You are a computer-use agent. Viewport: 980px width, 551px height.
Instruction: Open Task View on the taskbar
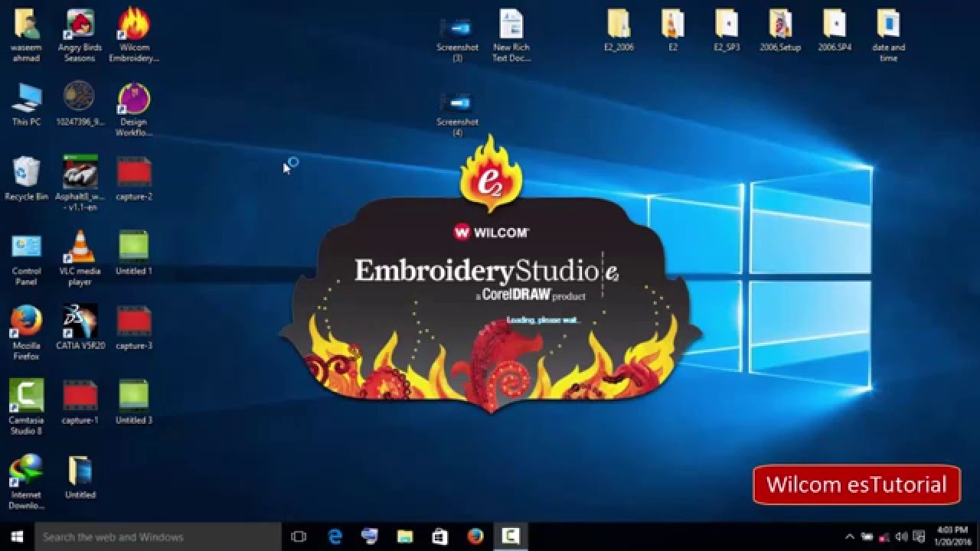[x=299, y=536]
